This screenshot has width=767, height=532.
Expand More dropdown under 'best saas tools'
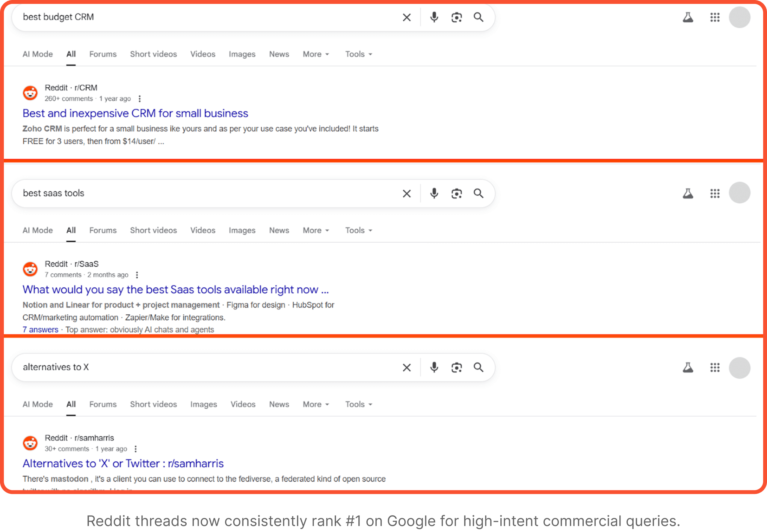click(316, 230)
